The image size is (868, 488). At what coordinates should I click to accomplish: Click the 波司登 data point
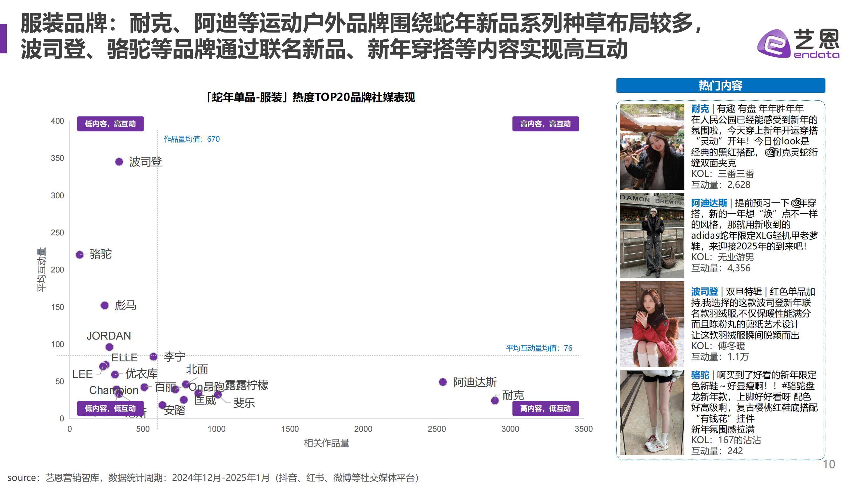[x=119, y=162]
